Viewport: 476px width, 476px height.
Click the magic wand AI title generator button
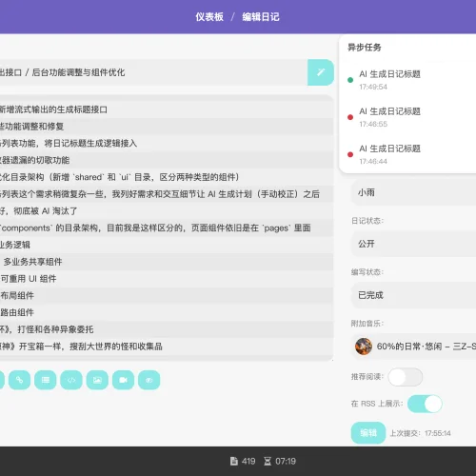[321, 72]
